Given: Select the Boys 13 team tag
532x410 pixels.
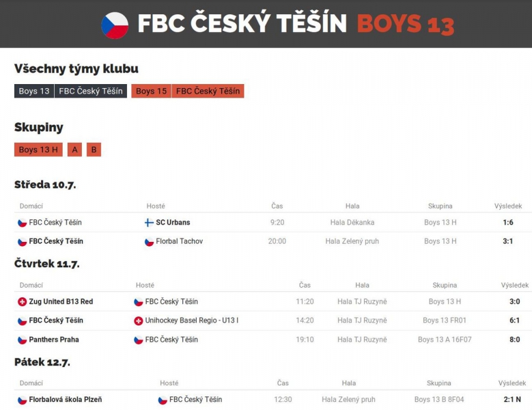Looking at the screenshot, I should pos(34,91).
